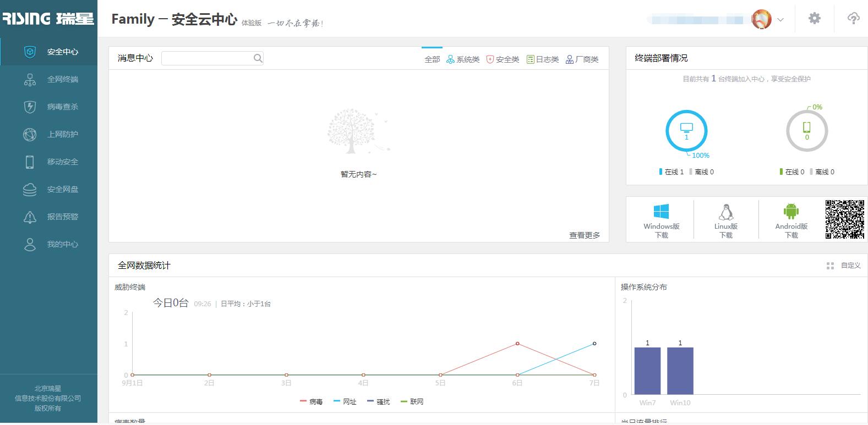Click the Win7 bar in OS chart

647,371
